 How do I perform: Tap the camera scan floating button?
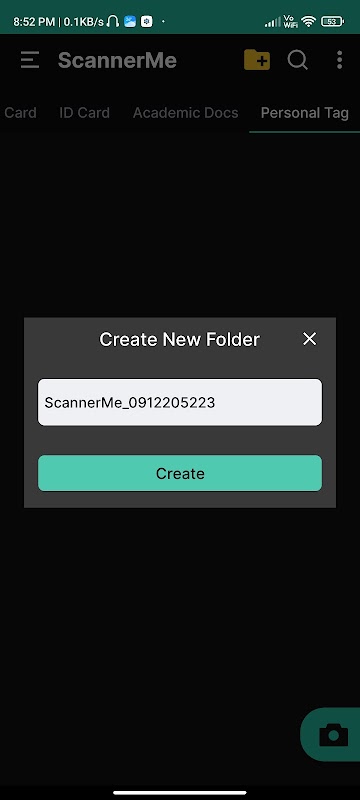coord(333,735)
